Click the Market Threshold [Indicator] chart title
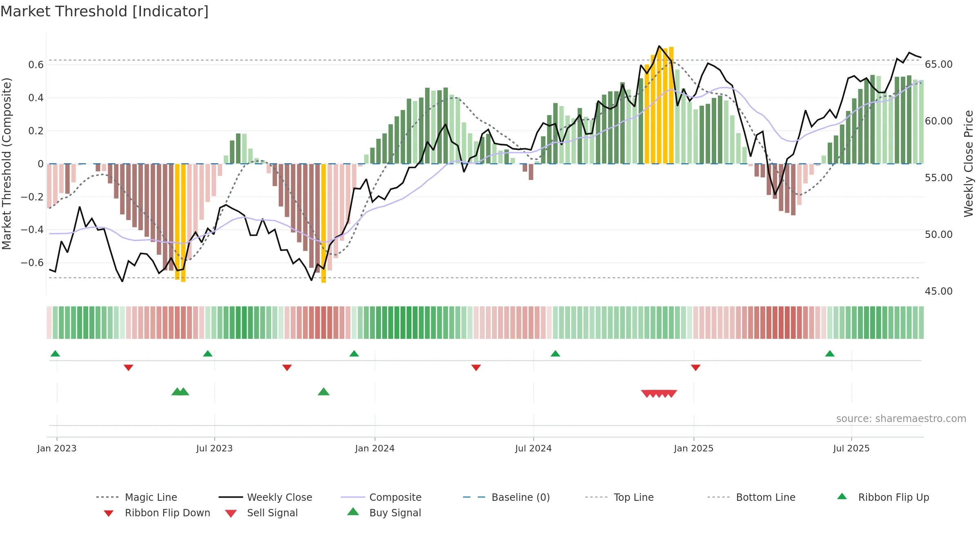 coord(105,11)
